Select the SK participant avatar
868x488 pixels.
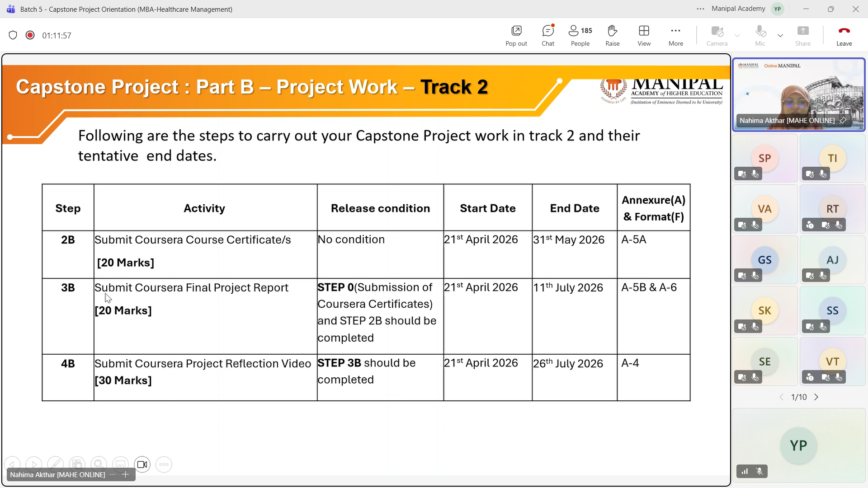pyautogui.click(x=765, y=310)
